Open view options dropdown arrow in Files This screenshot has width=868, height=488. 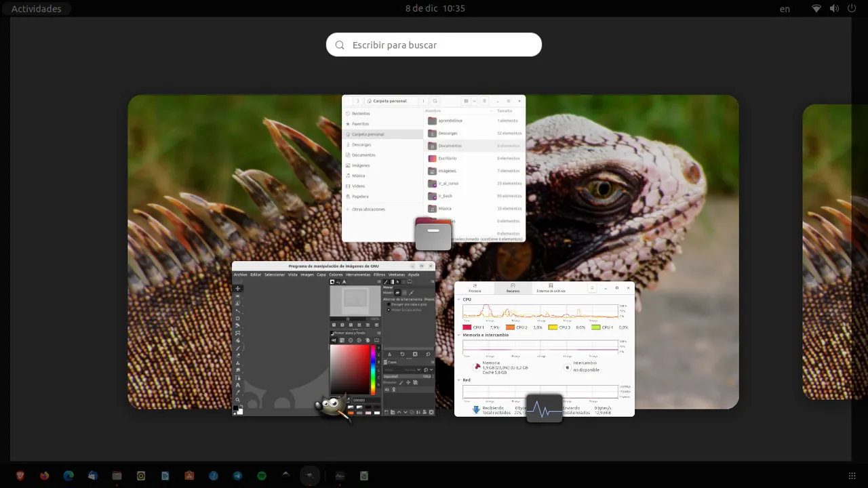[x=475, y=101]
